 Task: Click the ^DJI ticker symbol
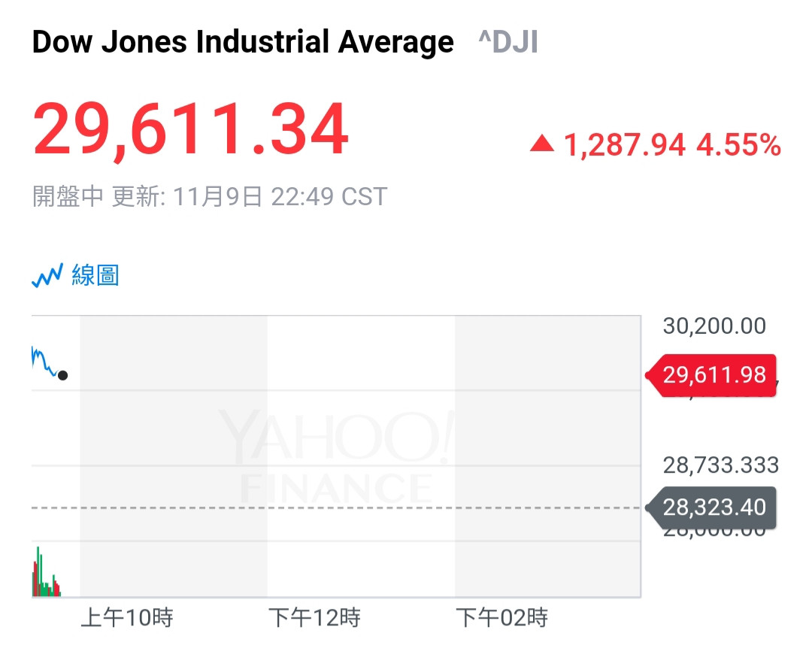point(508,43)
